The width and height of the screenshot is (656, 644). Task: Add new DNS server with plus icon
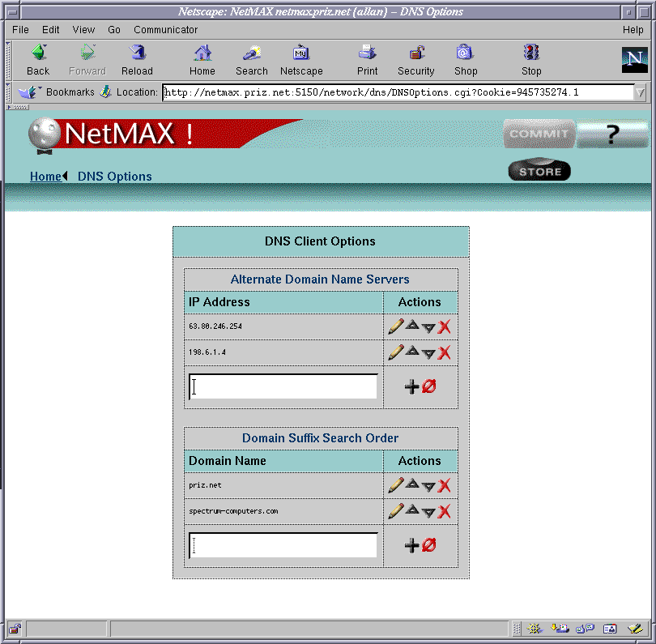coord(411,386)
